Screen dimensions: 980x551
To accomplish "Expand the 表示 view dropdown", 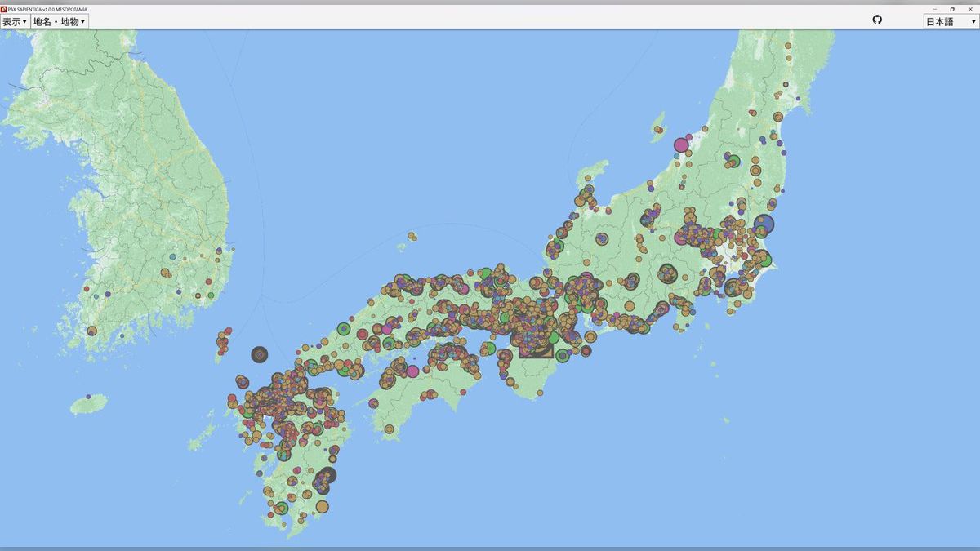I will click(15, 22).
